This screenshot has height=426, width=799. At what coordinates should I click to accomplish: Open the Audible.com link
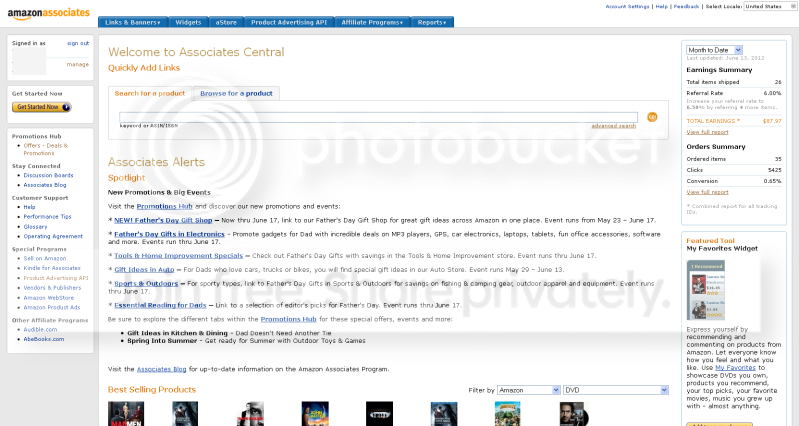click(x=40, y=330)
